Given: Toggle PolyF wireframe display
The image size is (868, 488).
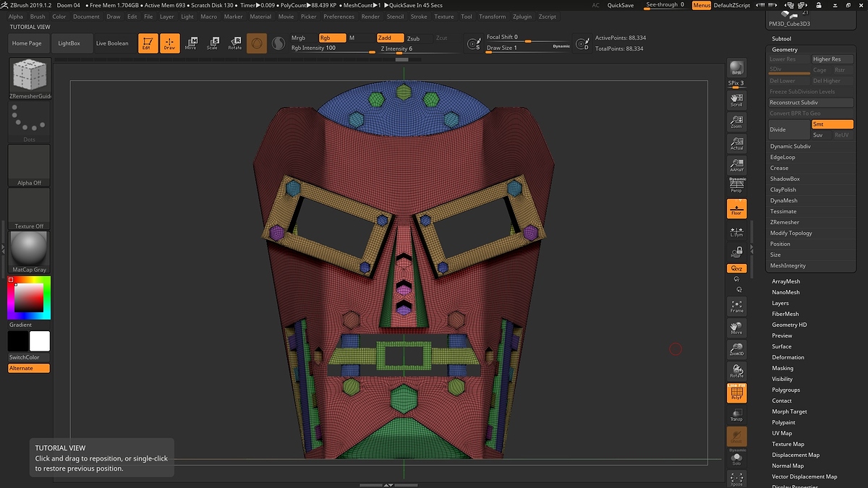Looking at the screenshot, I should [x=736, y=393].
